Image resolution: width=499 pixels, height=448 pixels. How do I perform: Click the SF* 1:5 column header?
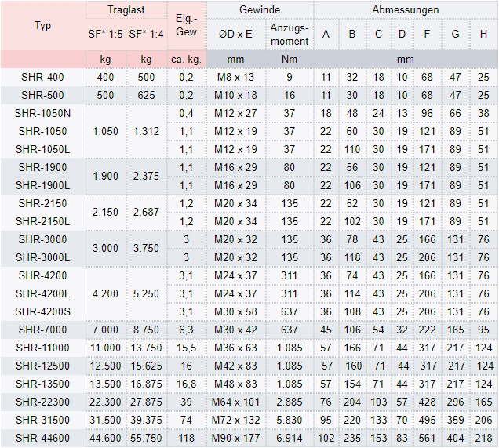click(x=105, y=34)
